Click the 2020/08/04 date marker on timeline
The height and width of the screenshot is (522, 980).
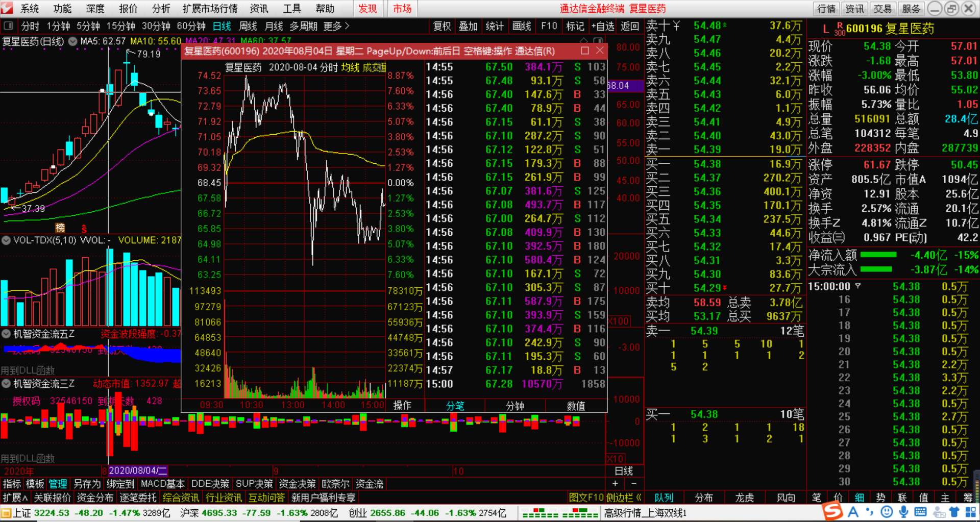click(138, 470)
